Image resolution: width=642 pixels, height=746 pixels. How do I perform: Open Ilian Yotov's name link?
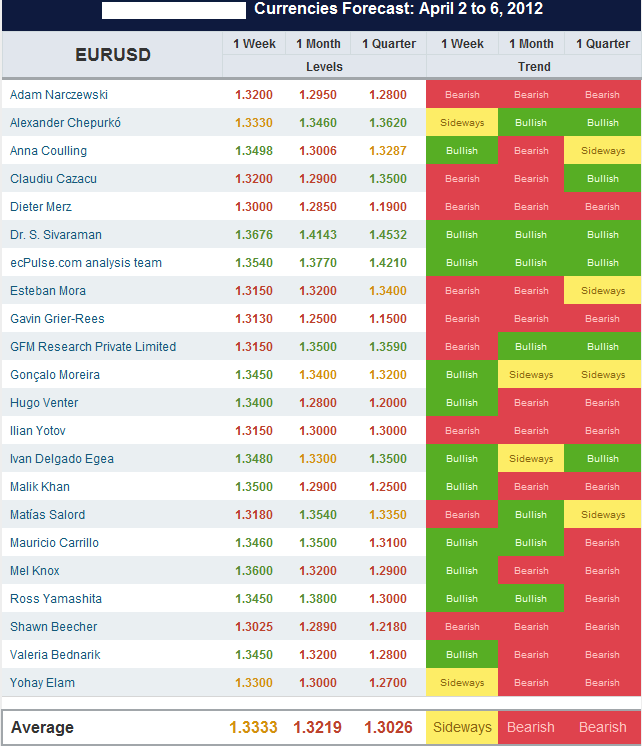(x=38, y=431)
